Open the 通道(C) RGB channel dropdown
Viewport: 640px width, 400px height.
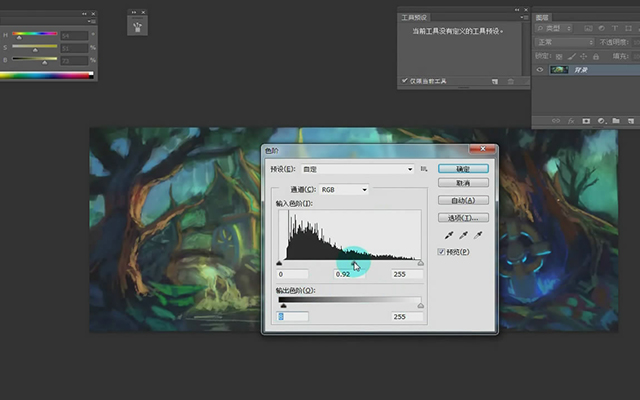tap(344, 189)
